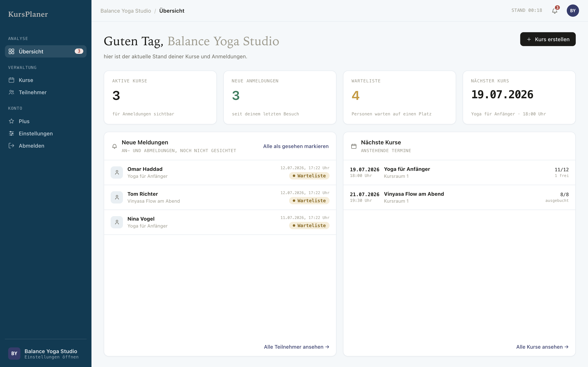Click the Kurs erstellen button
Viewport: 588px width, 367px height.
pyautogui.click(x=548, y=39)
